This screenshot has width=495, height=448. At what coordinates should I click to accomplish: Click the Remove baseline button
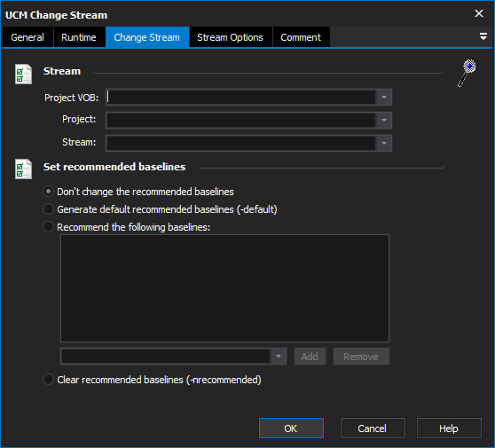pos(361,357)
